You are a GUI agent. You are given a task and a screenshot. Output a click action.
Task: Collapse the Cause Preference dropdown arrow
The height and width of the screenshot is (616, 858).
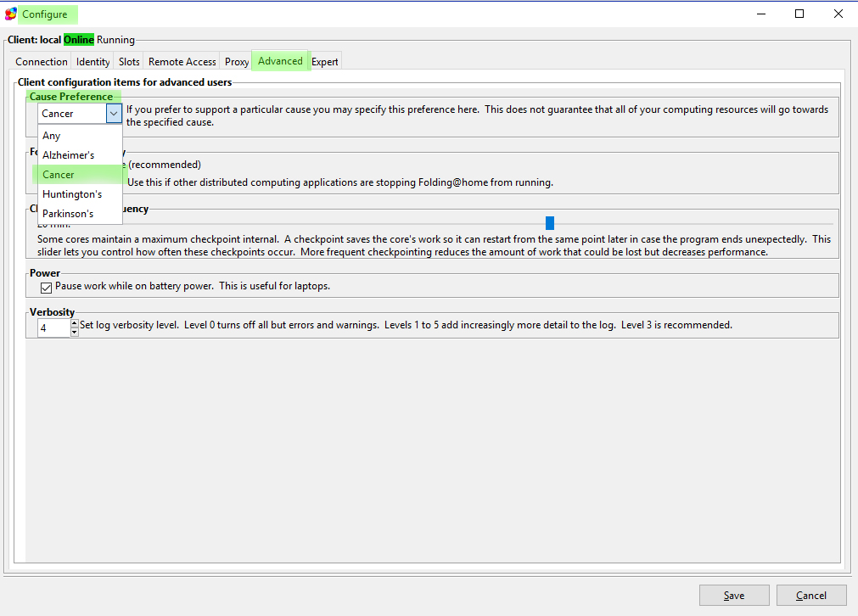coord(114,113)
